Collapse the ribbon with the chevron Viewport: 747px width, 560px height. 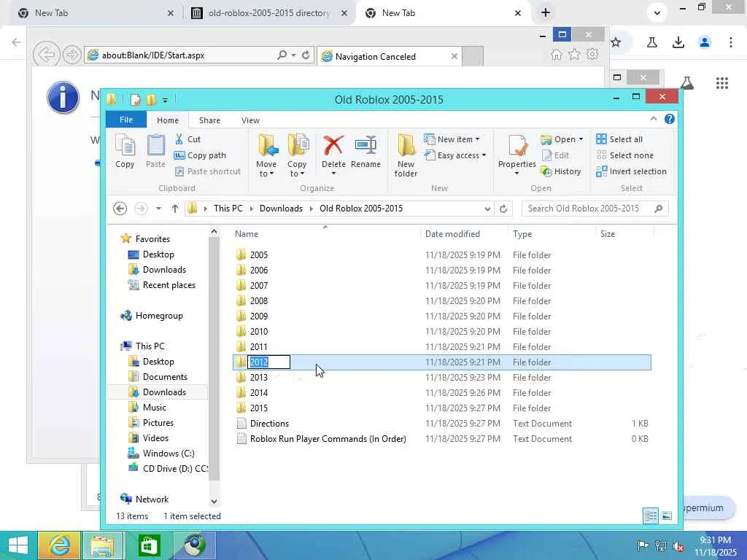[654, 119]
